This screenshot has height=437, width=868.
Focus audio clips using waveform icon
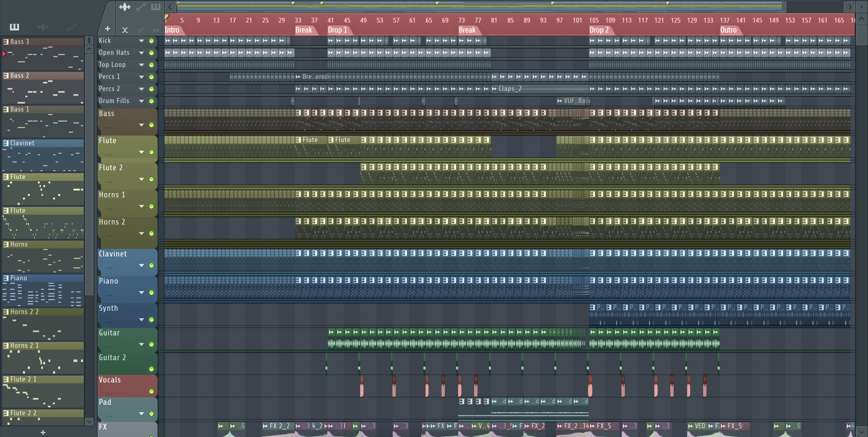pos(125,7)
